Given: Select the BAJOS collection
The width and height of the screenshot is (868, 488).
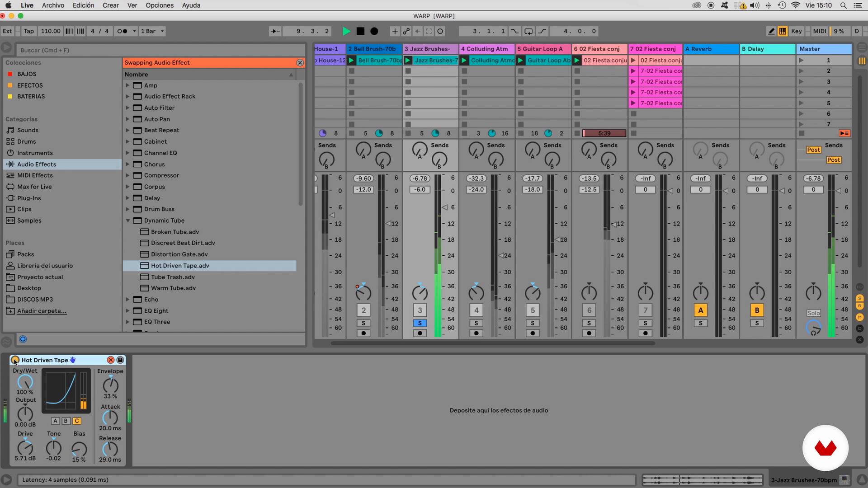Looking at the screenshot, I should tap(26, 74).
